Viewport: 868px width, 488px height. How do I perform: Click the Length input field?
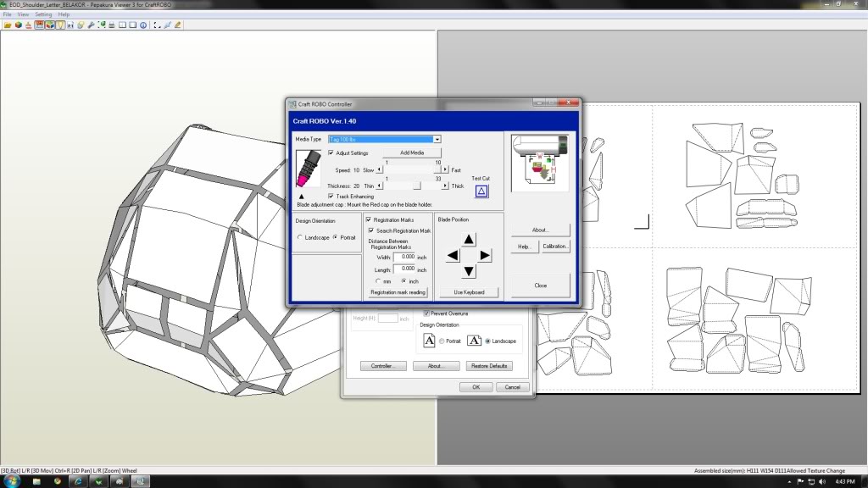[x=404, y=269]
